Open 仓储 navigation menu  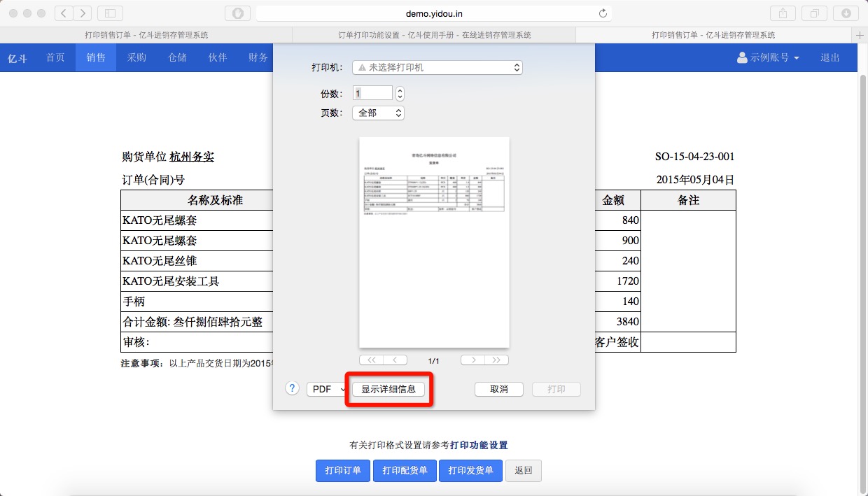(177, 57)
